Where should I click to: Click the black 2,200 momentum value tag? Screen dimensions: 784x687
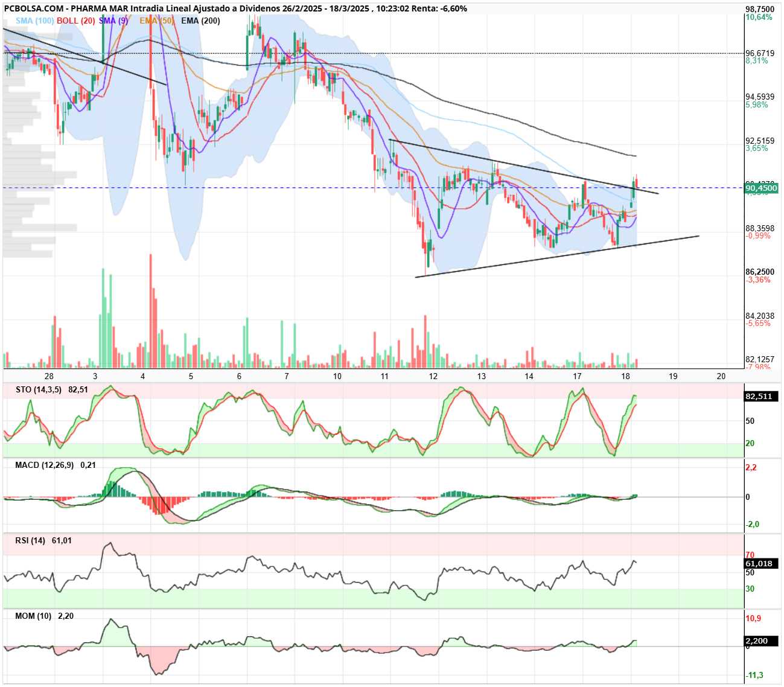click(x=761, y=641)
